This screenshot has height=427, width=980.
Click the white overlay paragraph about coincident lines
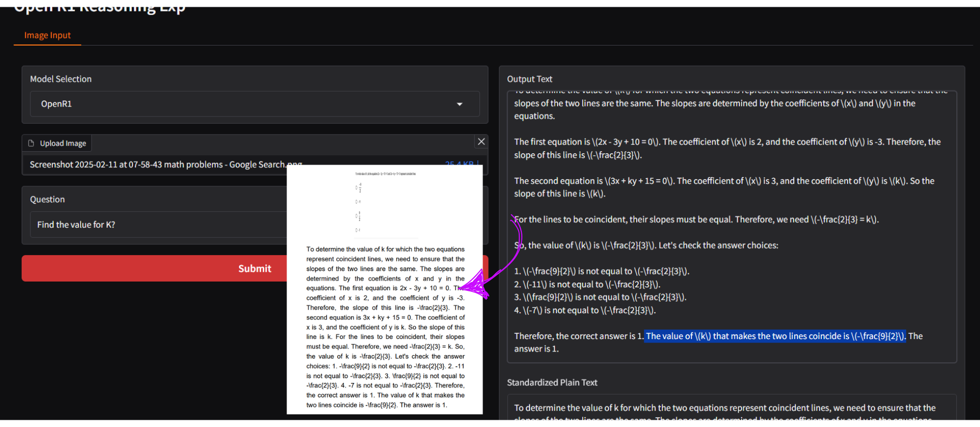[385, 327]
